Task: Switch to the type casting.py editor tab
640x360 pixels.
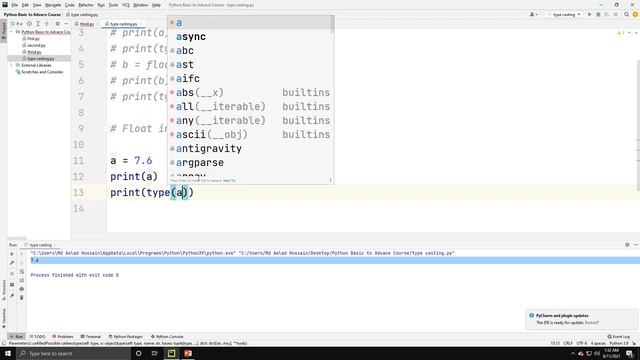Action: 122,24
